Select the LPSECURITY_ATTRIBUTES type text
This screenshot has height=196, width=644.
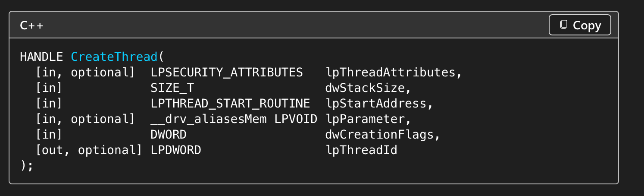[x=227, y=72]
